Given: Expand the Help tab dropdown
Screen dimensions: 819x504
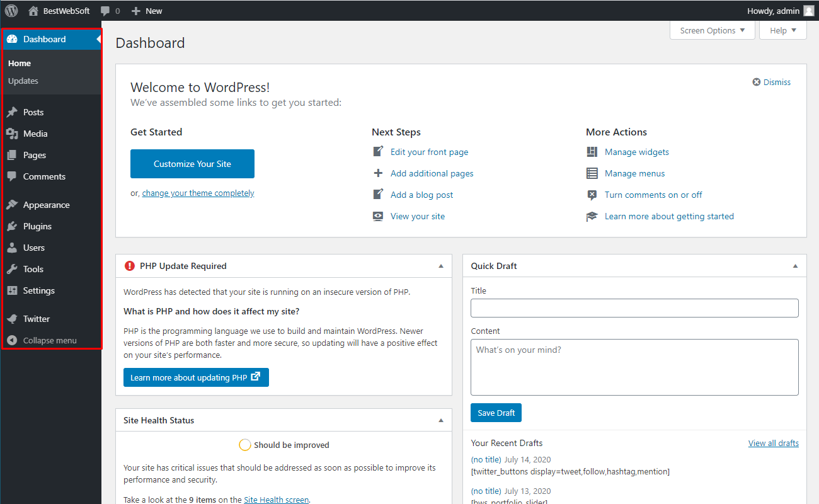Looking at the screenshot, I should (783, 30).
